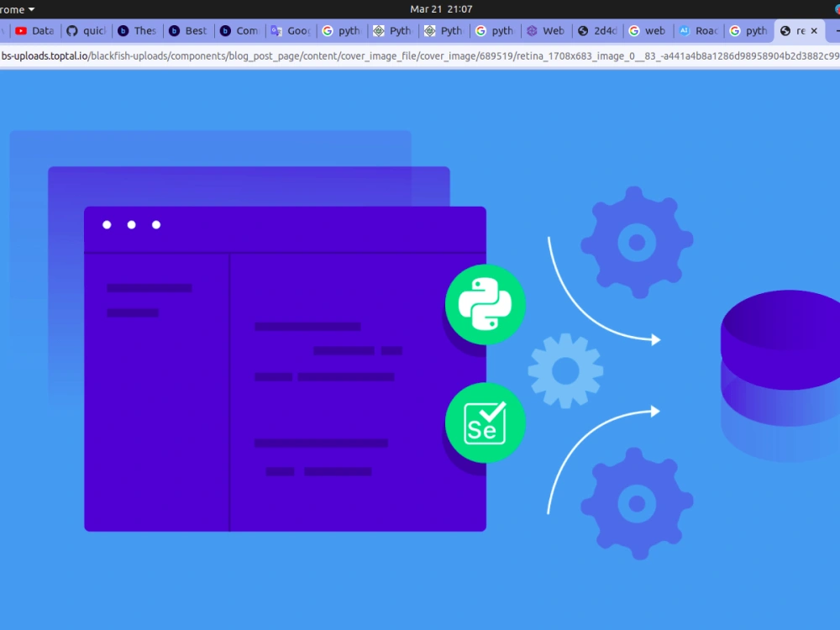
Task: Go to the Google Translate Goog tab
Action: pos(291,31)
